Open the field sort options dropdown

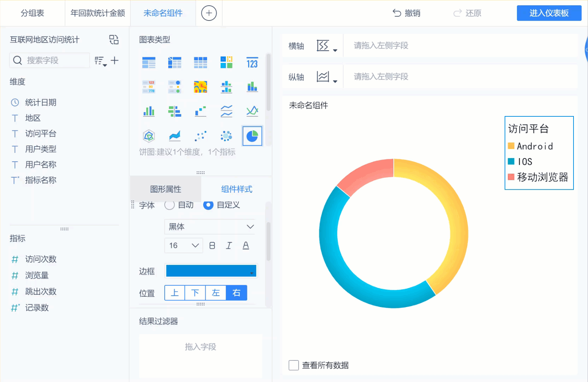point(101,61)
